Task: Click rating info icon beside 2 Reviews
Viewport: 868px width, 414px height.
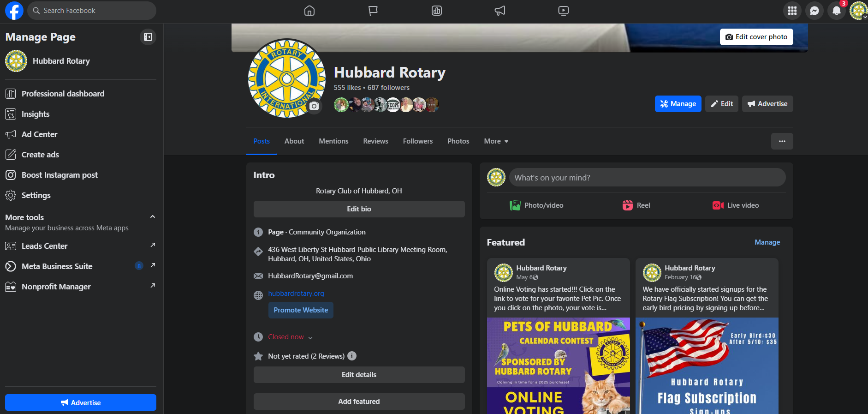Action: pos(352,356)
